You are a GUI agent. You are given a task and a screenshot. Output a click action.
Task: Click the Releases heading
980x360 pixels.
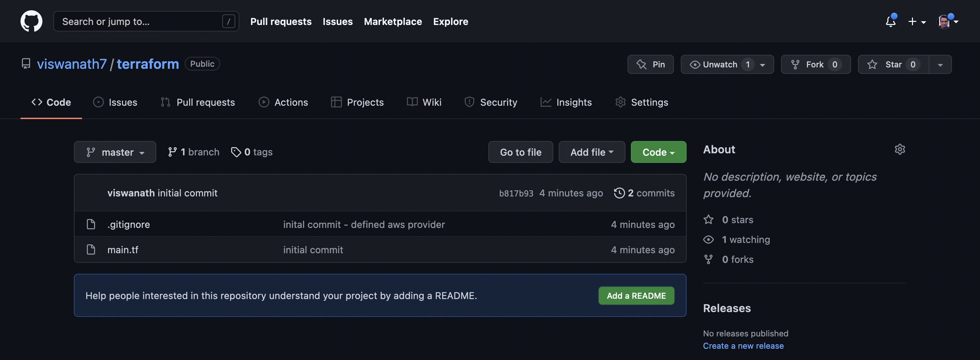(727, 308)
